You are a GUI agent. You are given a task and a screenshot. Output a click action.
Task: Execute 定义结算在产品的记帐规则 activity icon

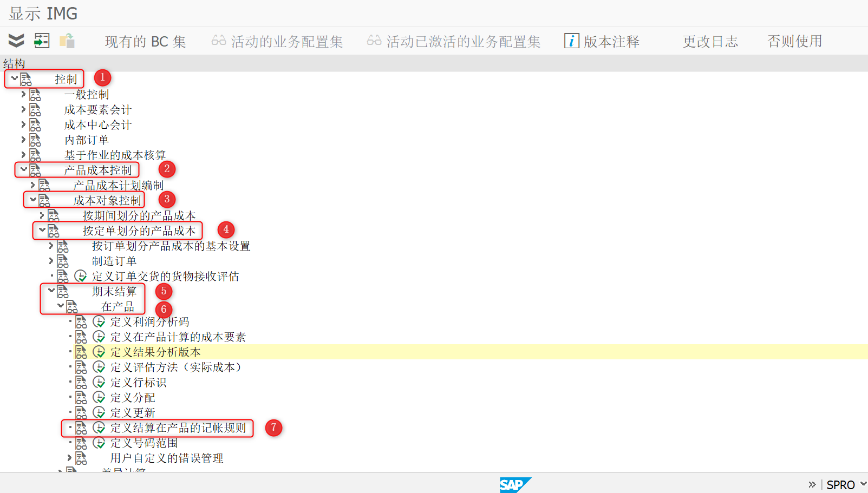pyautogui.click(x=99, y=428)
